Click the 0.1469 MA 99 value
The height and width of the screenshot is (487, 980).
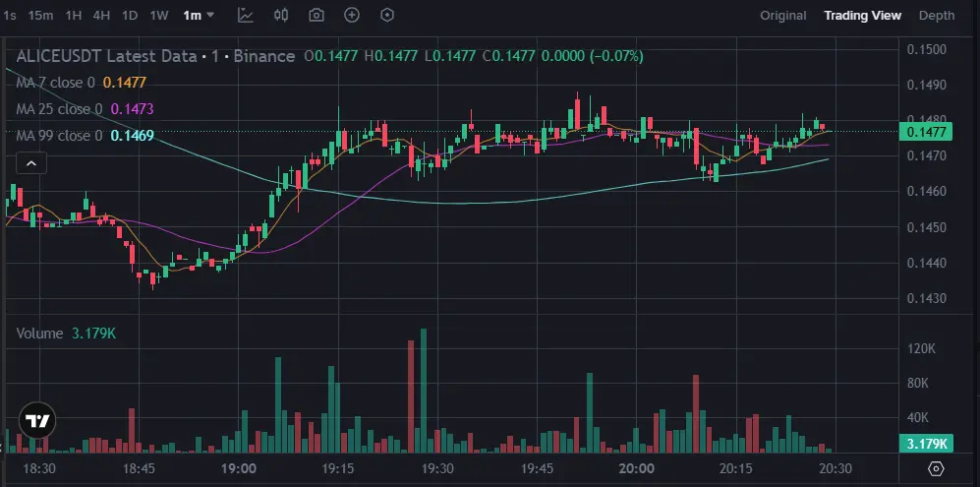[x=132, y=135]
